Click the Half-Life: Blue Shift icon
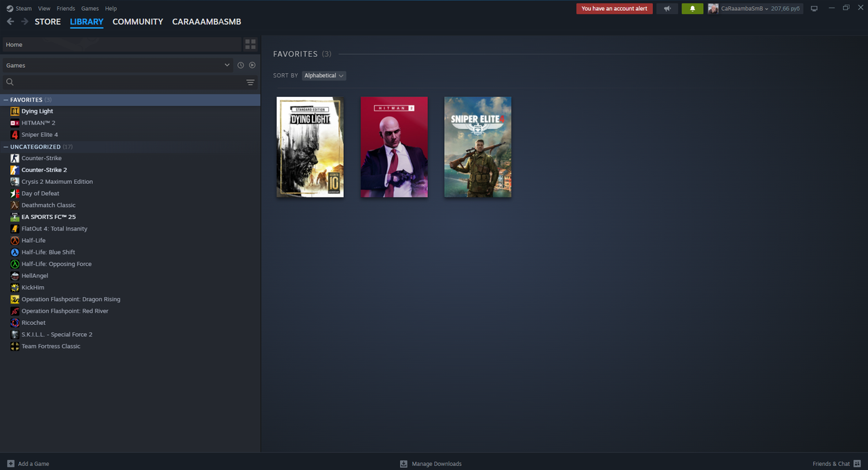Image resolution: width=868 pixels, height=470 pixels. click(15, 252)
